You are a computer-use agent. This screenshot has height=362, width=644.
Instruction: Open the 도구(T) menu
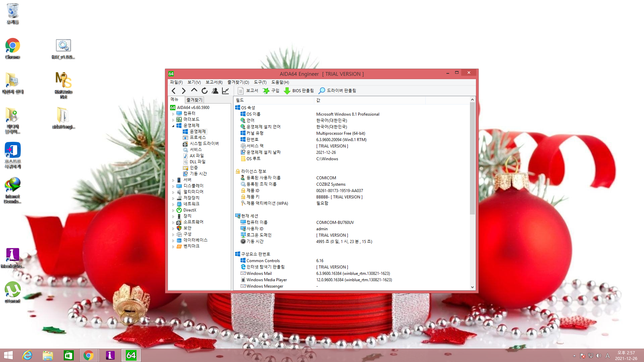click(x=260, y=82)
